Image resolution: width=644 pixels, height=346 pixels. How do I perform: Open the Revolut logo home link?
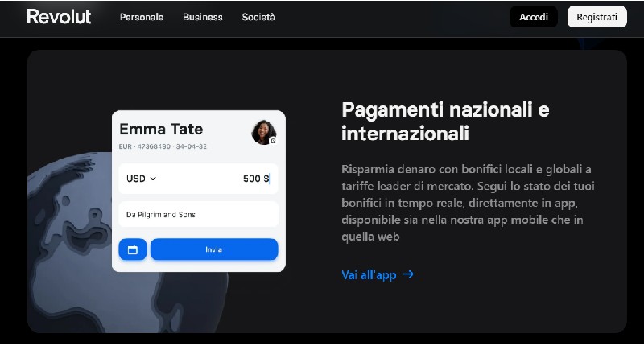pyautogui.click(x=59, y=17)
